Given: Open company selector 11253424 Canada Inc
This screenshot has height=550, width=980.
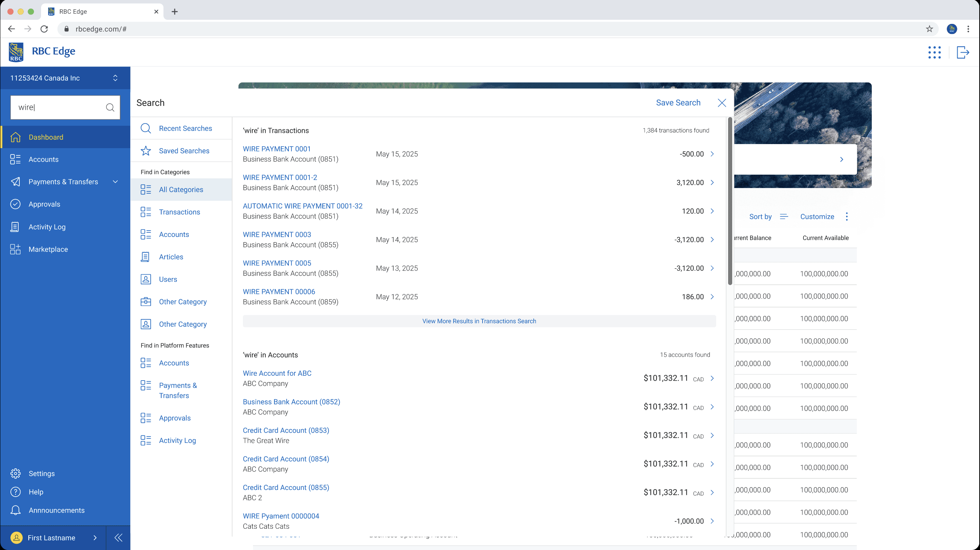Looking at the screenshot, I should point(65,78).
